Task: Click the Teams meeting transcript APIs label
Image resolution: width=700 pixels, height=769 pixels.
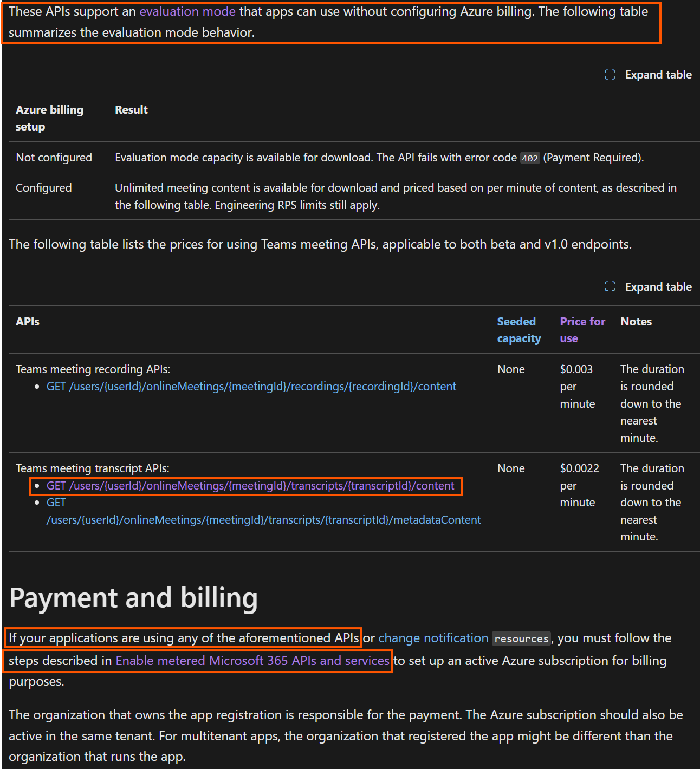Action: [x=92, y=468]
